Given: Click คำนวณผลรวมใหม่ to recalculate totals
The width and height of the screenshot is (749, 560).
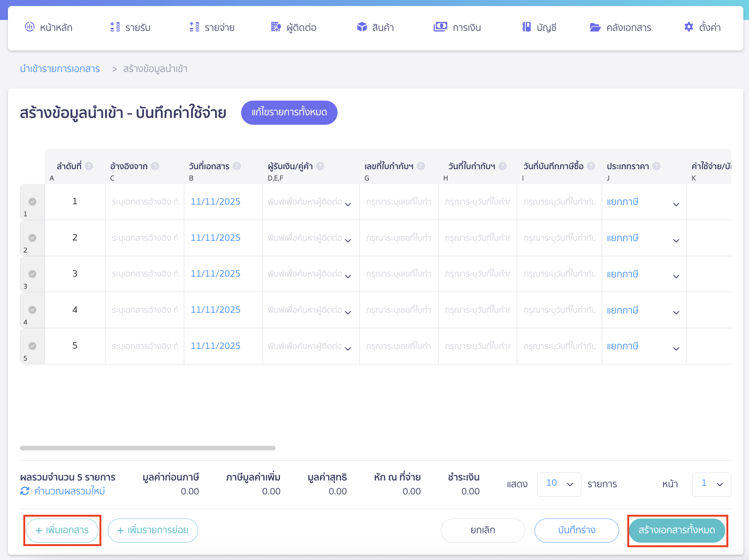Looking at the screenshot, I should tap(63, 491).
